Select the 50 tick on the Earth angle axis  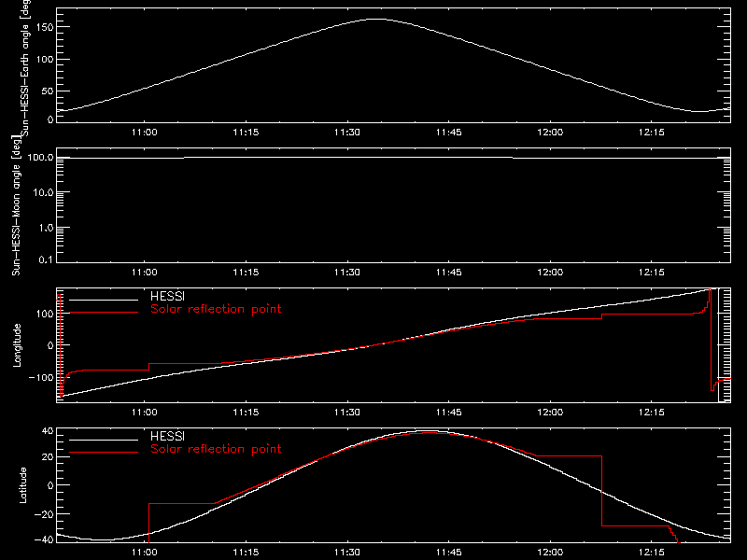[48, 91]
